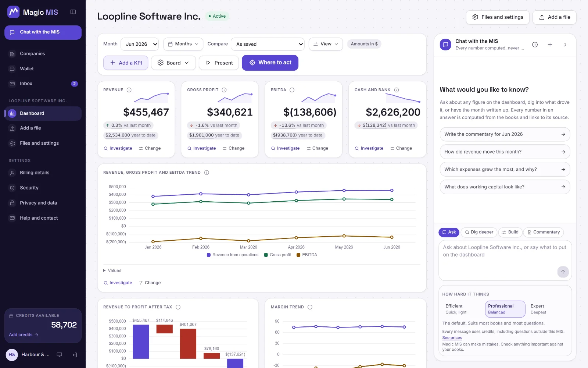588x368 pixels.
Task: Start a new chat with plus icon
Action: click(x=550, y=45)
